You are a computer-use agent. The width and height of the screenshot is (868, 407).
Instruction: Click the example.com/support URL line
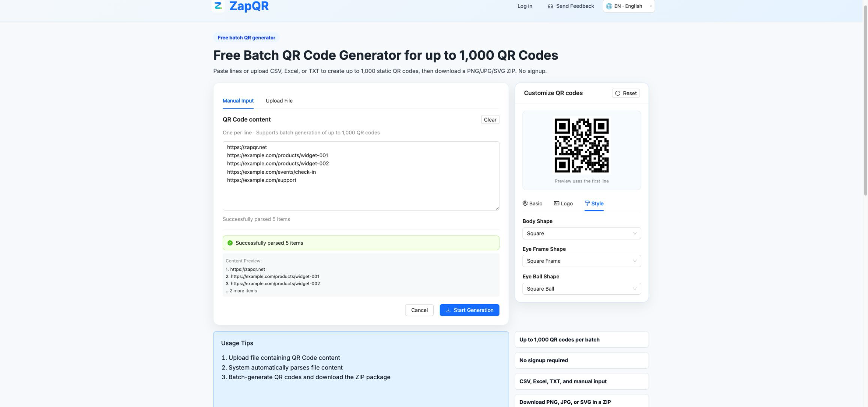point(261,180)
